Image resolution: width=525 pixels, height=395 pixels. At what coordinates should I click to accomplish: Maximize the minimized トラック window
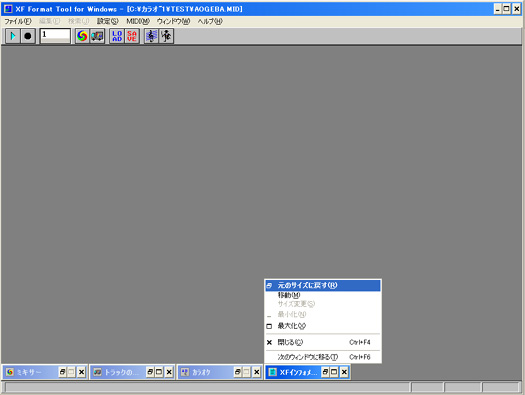159,372
